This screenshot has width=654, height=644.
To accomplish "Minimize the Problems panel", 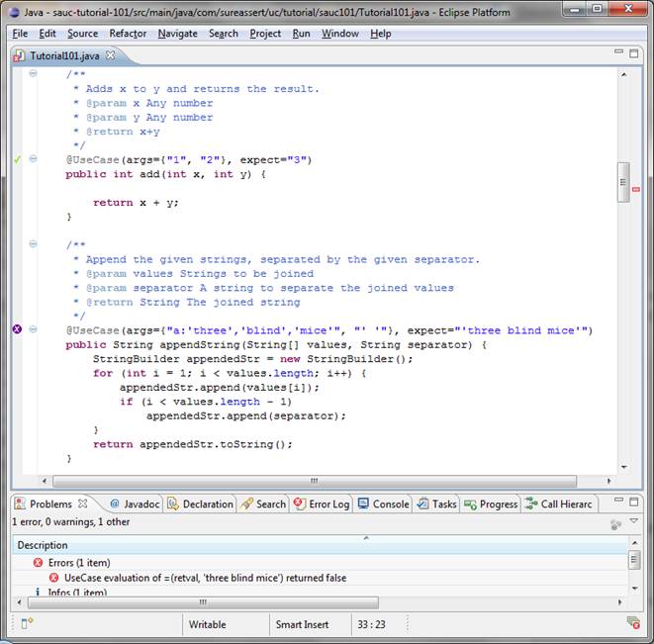I will (x=617, y=503).
